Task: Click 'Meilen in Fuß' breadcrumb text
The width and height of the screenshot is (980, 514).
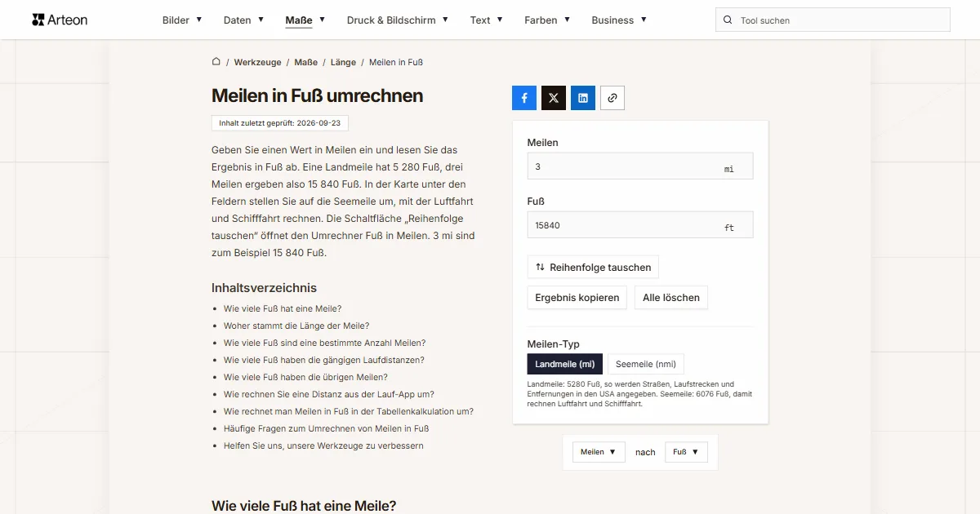Action: click(396, 62)
